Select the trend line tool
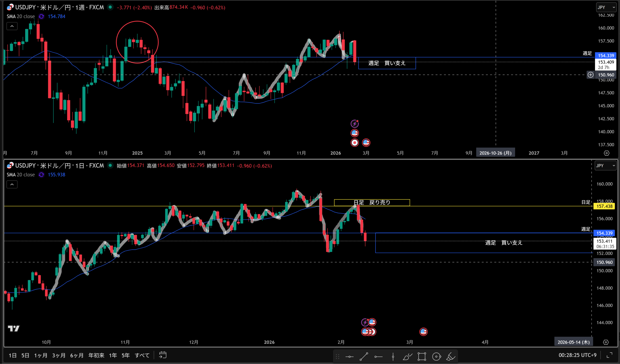The image size is (620, 364). 364,356
